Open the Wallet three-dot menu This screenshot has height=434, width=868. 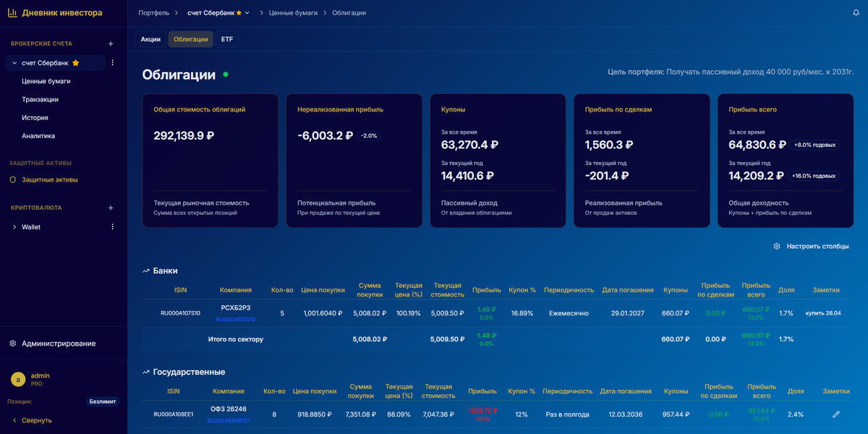[x=112, y=226]
